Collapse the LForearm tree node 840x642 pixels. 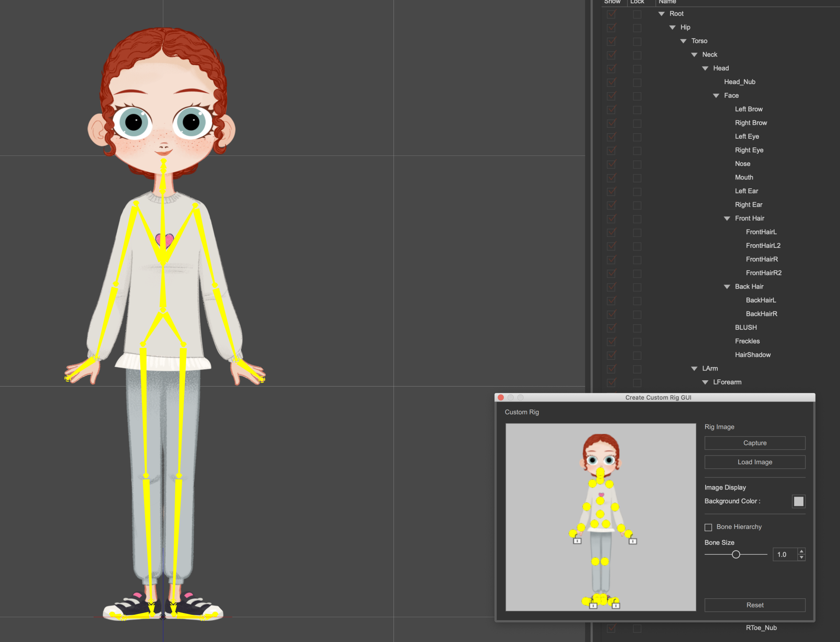705,382
